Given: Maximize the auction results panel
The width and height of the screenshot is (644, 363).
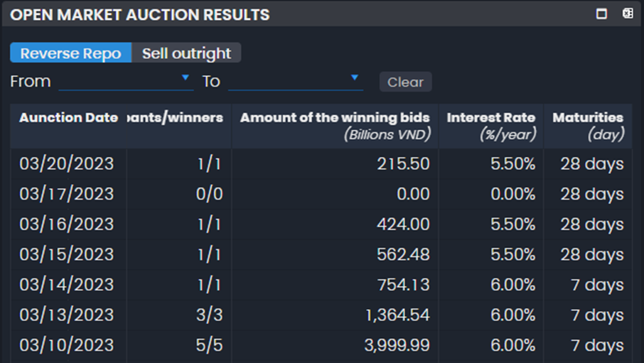Looking at the screenshot, I should [x=602, y=13].
